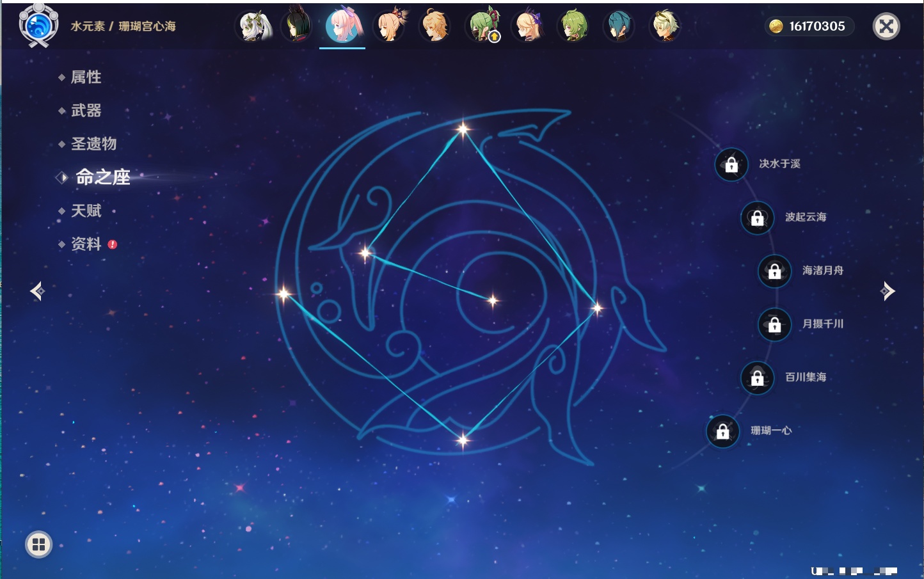Select the Yoimiya avatar with orange ponytail
The image size is (924, 579).
coord(390,26)
